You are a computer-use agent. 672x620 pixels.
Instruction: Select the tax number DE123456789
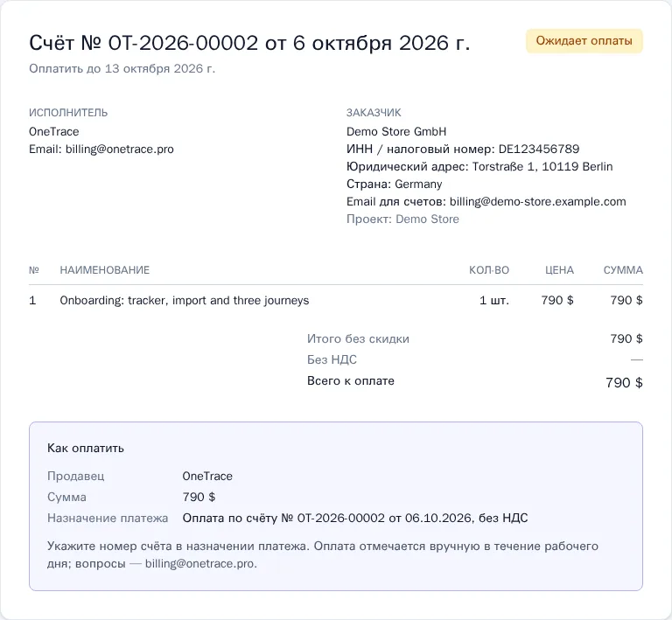(x=539, y=149)
